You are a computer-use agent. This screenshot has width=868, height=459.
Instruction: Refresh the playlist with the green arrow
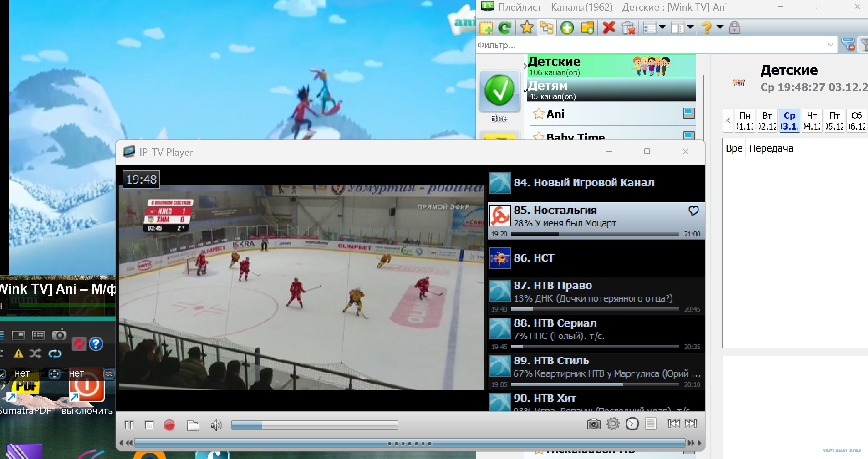[x=505, y=28]
